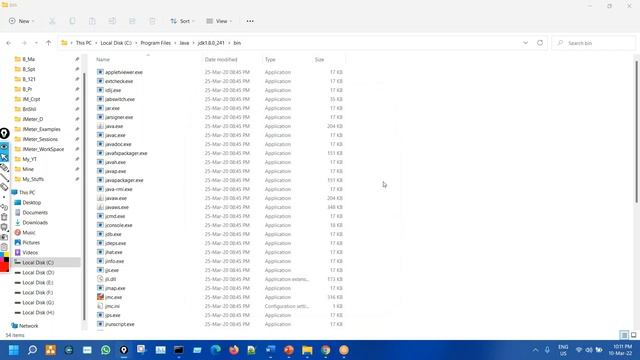Click This PC breadcrumb segment

point(84,43)
